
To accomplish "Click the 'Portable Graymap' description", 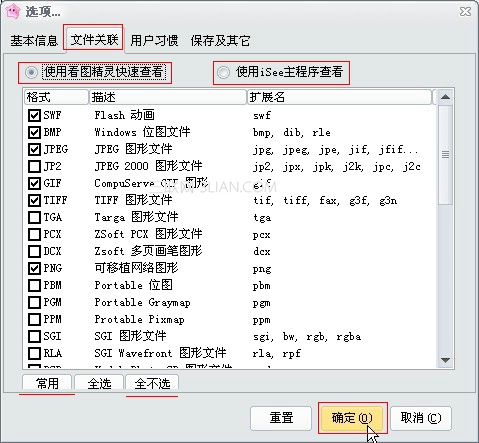I will click(142, 303).
